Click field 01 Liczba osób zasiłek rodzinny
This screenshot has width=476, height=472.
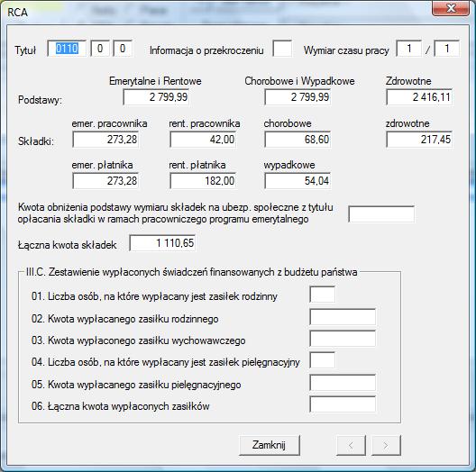(x=323, y=295)
